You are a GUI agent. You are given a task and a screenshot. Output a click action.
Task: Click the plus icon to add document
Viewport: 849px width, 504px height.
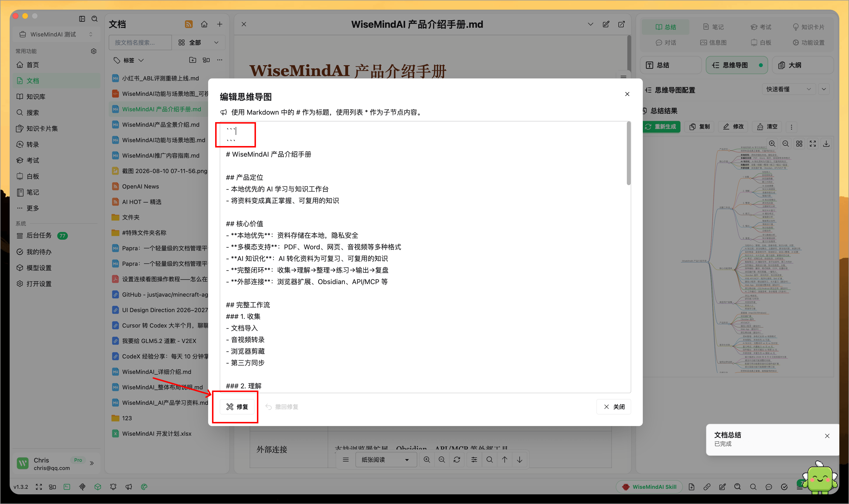click(x=220, y=24)
